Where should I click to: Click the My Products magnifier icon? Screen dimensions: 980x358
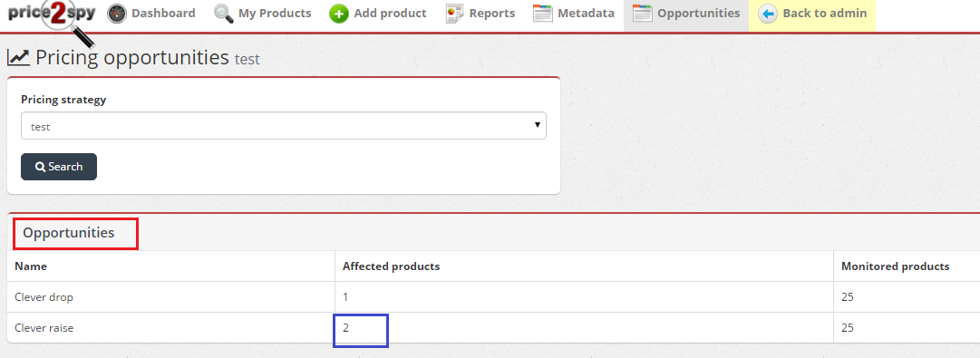224,13
